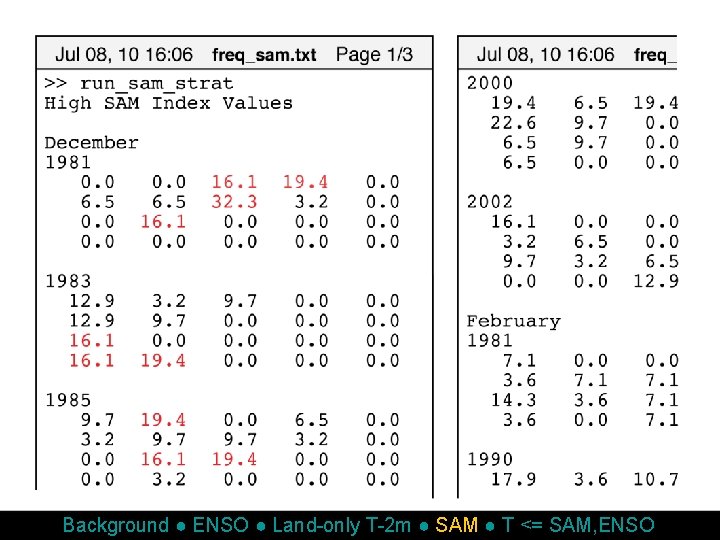
Task: Go to the ENSO section in footer
Action: coord(221,525)
